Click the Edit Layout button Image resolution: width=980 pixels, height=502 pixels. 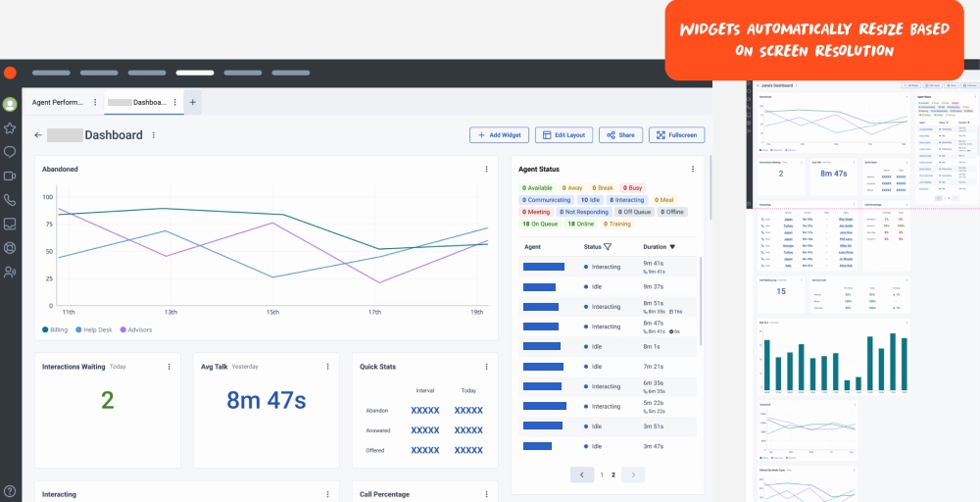point(563,135)
